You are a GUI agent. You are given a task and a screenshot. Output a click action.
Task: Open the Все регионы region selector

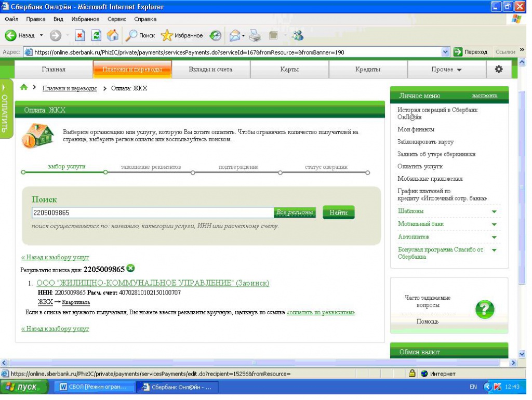[295, 212]
